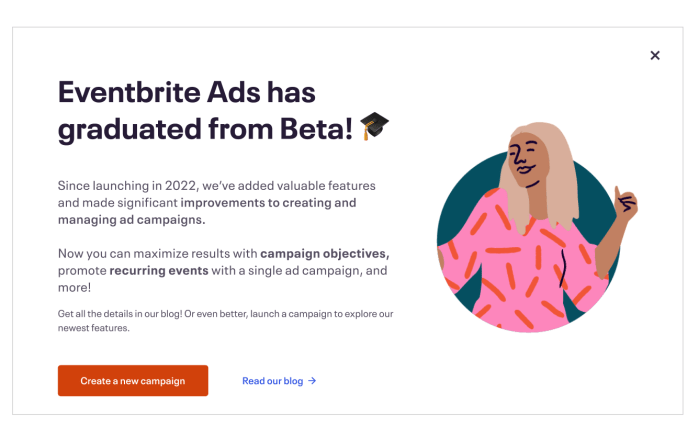The width and height of the screenshot is (699, 448).
Task: Click the graduation cap emoji in the heading
Action: pyautogui.click(x=374, y=127)
